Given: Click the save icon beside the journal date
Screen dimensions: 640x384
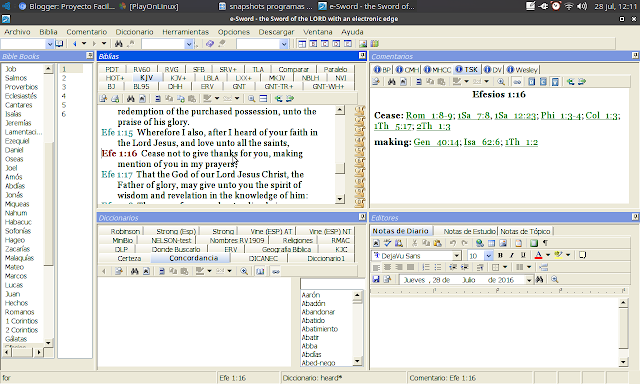Looking at the screenshot, I should pyautogui.click(x=376, y=280).
